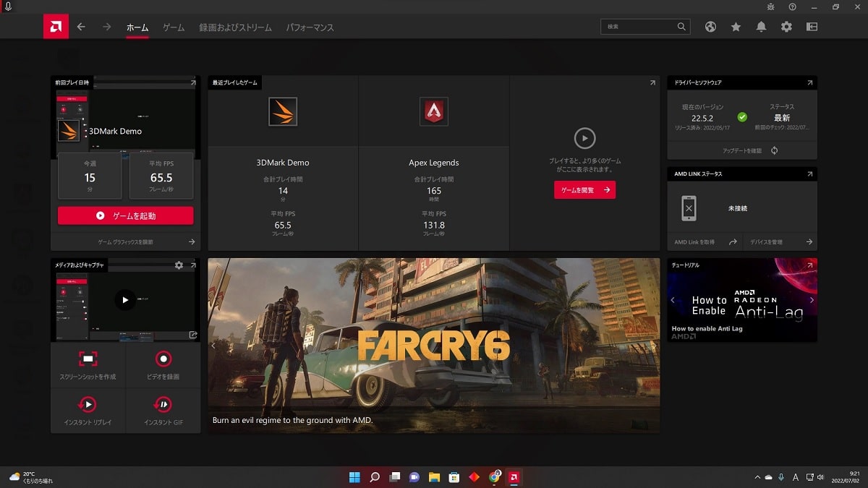
Task: Open media capture settings gear
Action: coord(179,265)
